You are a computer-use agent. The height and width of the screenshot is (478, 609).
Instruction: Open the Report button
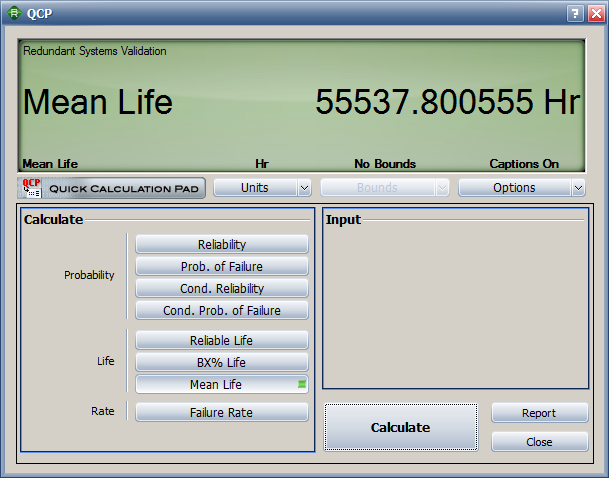tap(539, 413)
